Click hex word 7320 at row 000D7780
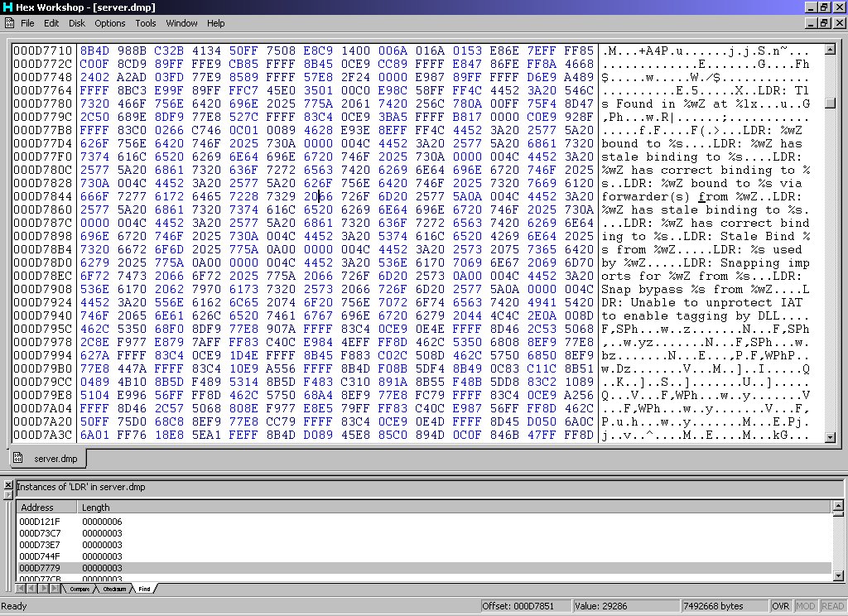848x616 pixels. click(94, 103)
